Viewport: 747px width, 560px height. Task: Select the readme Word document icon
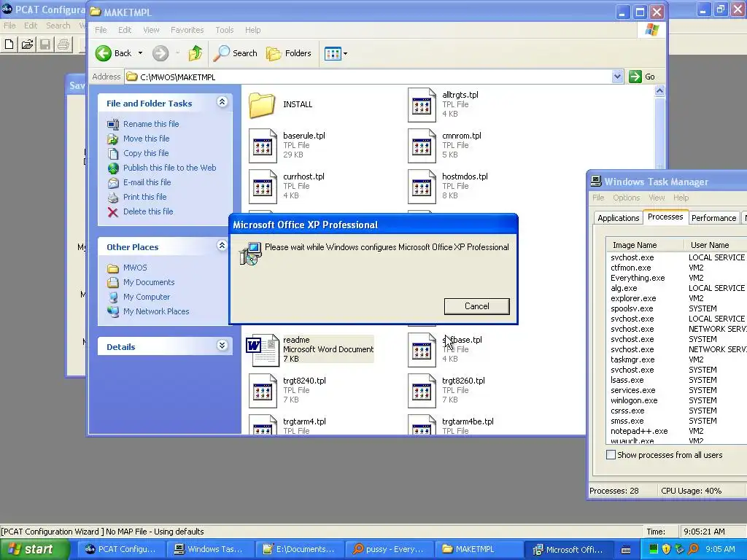point(262,350)
